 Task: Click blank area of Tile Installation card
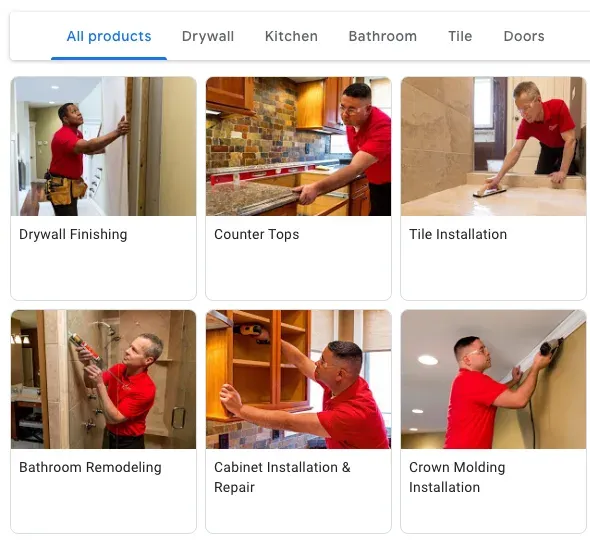[493, 273]
